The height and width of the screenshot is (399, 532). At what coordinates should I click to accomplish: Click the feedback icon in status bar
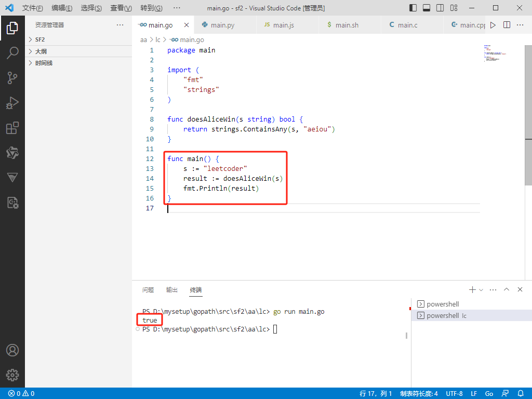click(505, 393)
